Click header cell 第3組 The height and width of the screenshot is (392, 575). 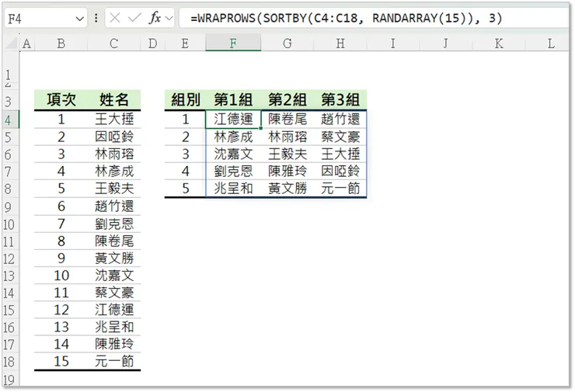[340, 99]
